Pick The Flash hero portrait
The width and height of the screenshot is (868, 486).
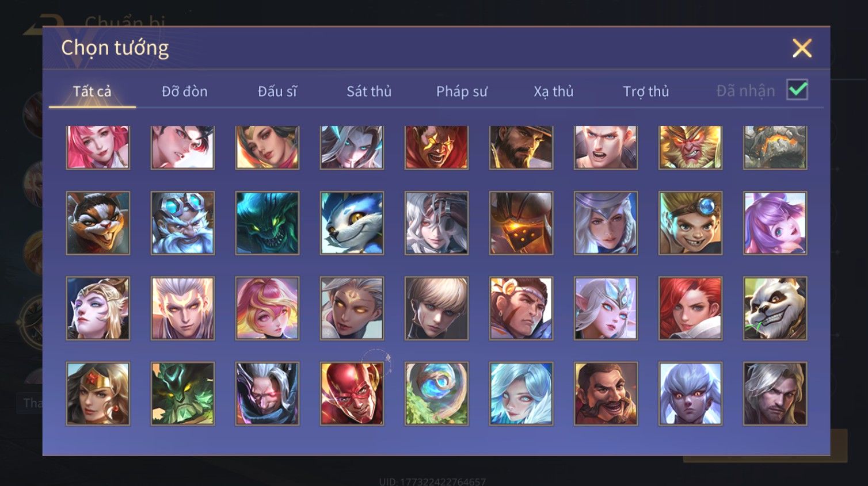click(352, 393)
